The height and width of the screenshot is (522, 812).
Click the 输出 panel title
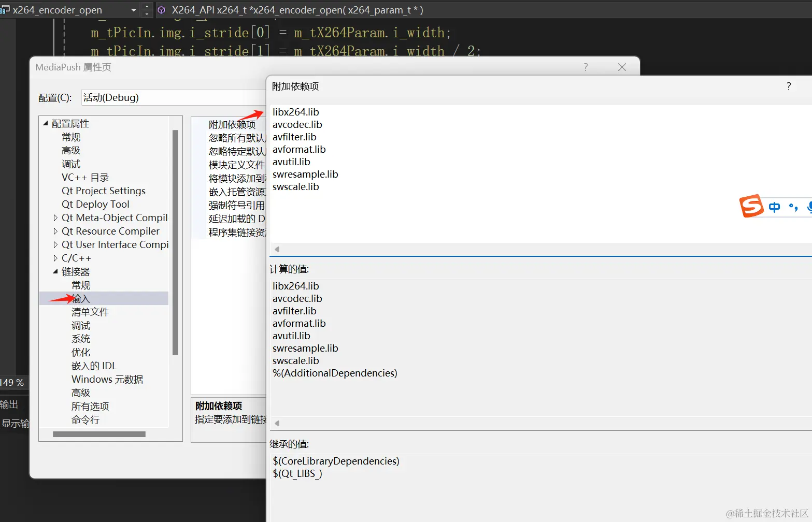tap(9, 404)
